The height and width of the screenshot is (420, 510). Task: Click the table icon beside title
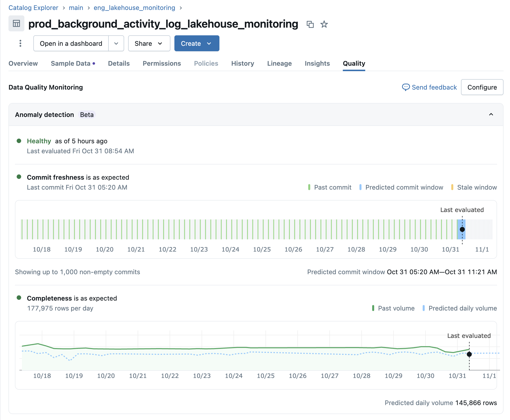click(16, 24)
